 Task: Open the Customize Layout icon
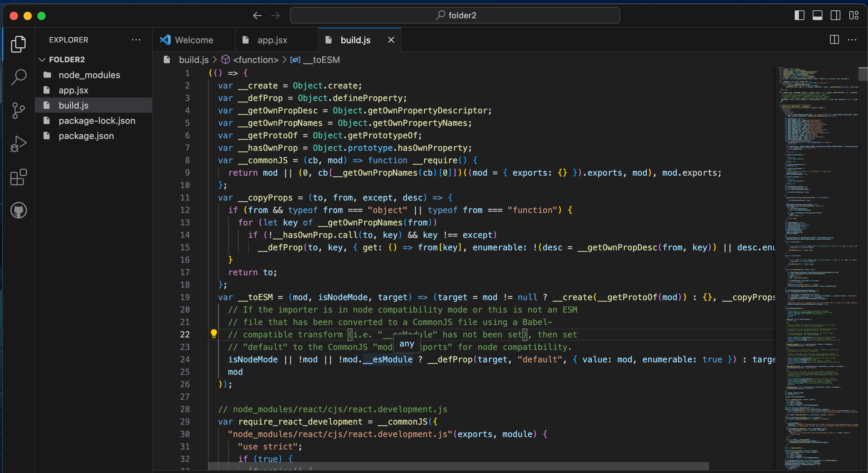click(x=854, y=16)
